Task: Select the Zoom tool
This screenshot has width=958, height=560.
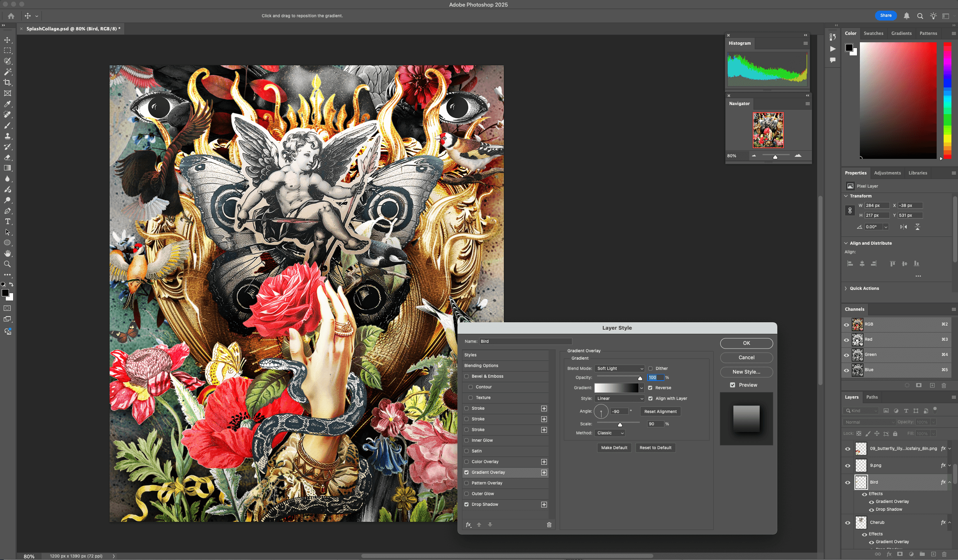Action: click(x=7, y=264)
